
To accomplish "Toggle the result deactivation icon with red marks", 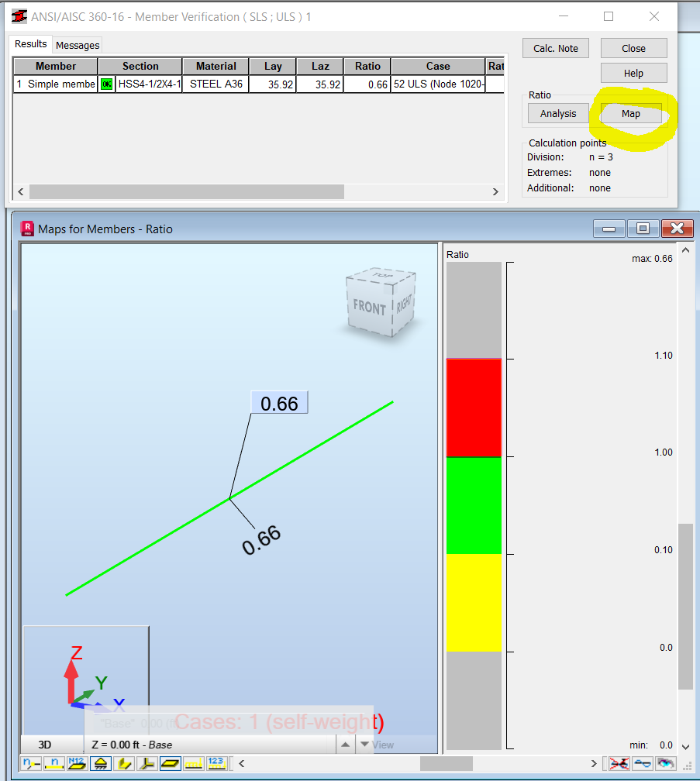I will 620,764.
